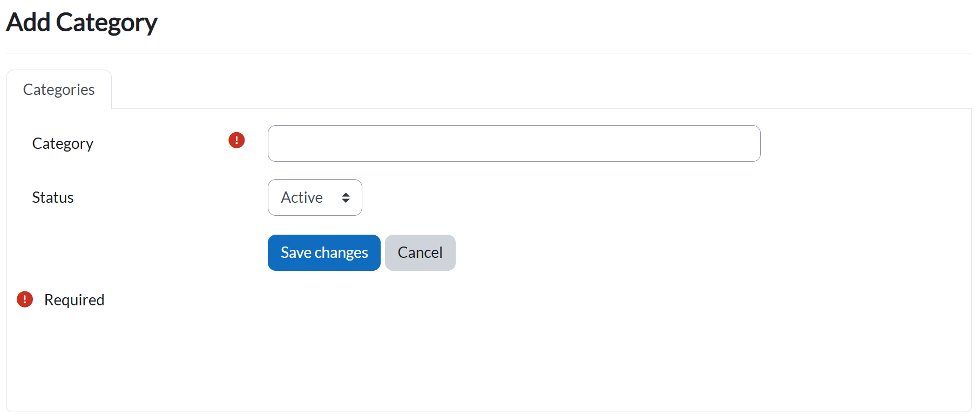Click the red required icon beside Category
This screenshot has width=980, height=417.
tap(236, 140)
